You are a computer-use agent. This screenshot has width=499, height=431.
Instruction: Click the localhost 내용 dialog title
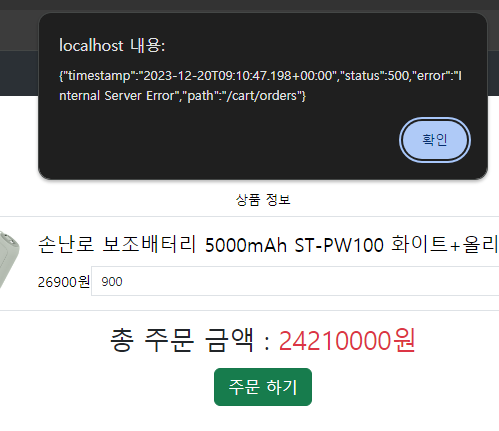click(112, 45)
